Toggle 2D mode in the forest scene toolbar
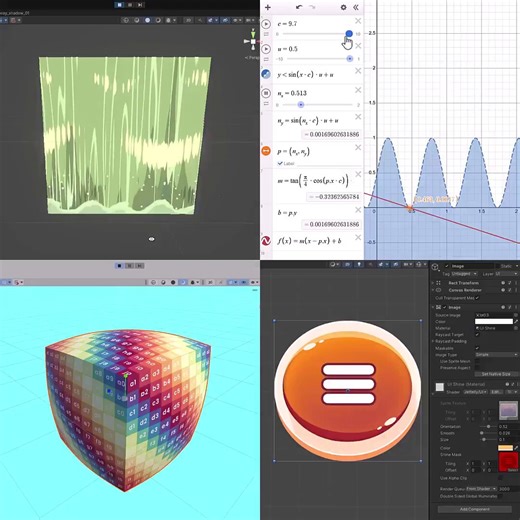Viewport: 520px width, 520px height. click(188, 20)
